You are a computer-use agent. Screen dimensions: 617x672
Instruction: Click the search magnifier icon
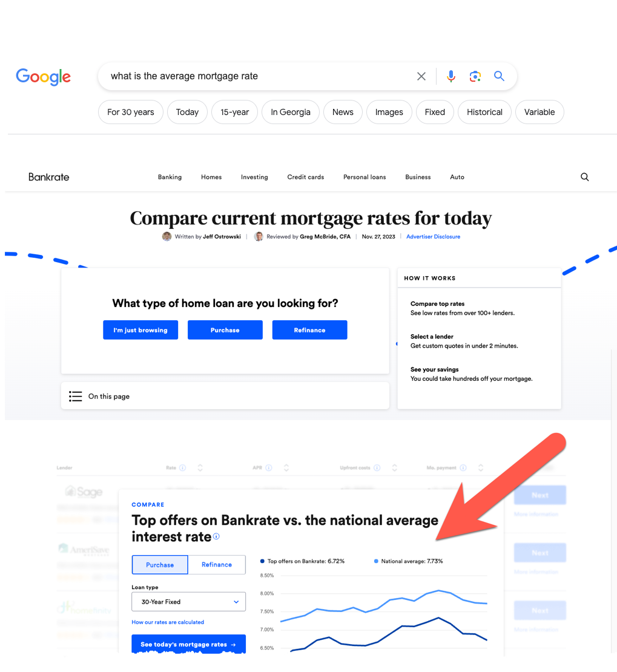(498, 76)
